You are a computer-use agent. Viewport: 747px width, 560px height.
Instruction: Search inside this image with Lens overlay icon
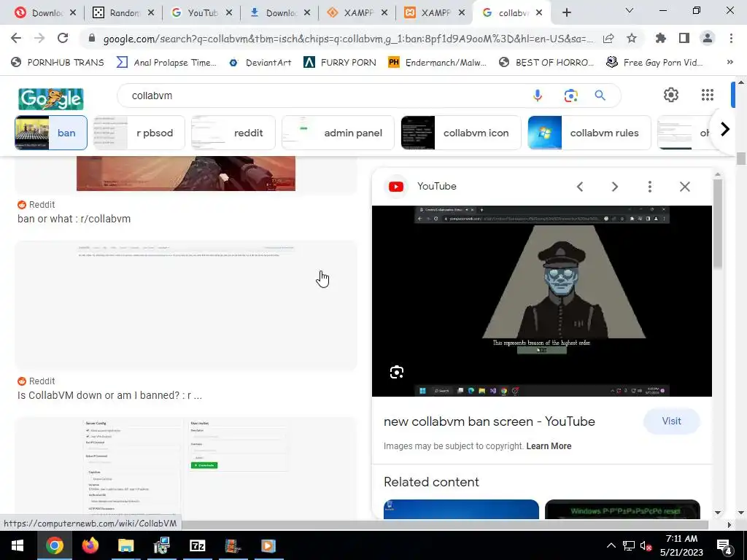[x=396, y=372]
